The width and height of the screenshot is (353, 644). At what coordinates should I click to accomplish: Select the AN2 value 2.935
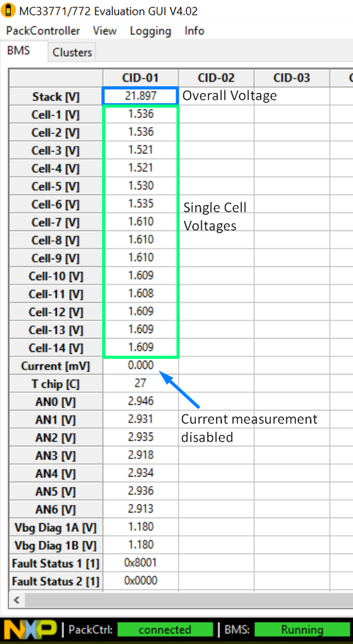141,438
